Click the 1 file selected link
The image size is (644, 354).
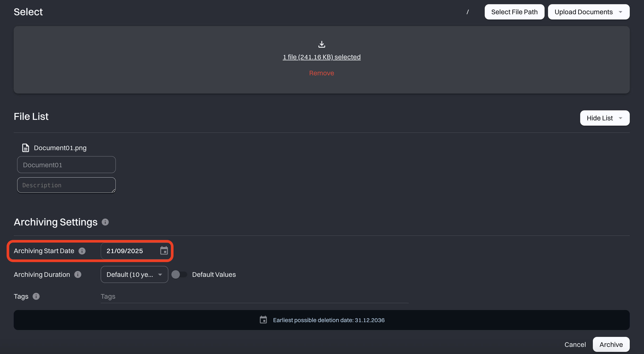click(x=321, y=57)
